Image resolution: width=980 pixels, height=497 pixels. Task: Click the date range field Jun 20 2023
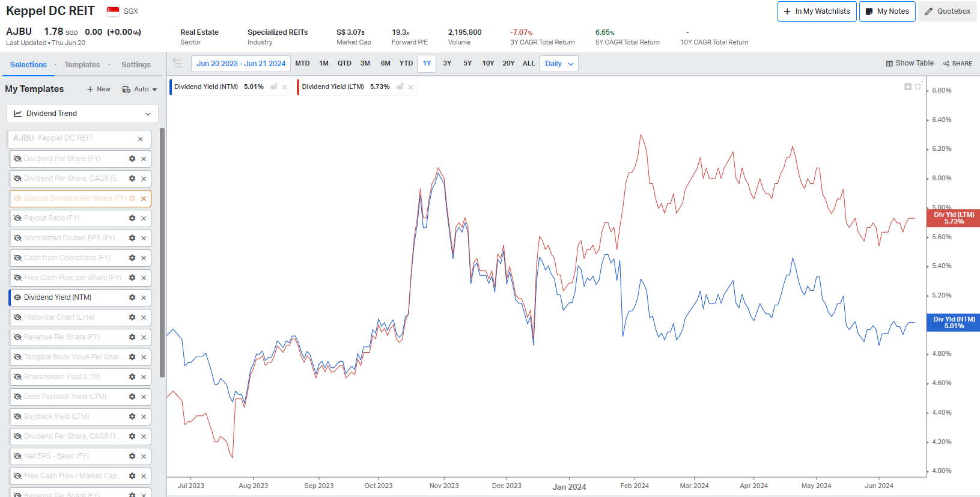pyautogui.click(x=240, y=64)
